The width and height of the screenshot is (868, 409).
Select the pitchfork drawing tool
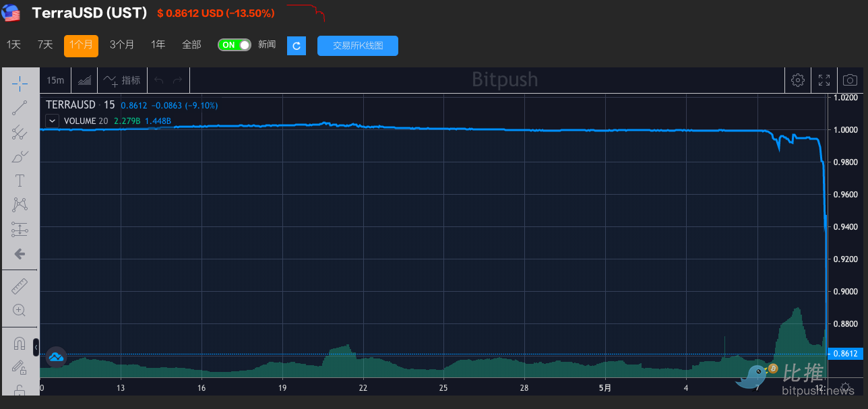click(x=20, y=133)
